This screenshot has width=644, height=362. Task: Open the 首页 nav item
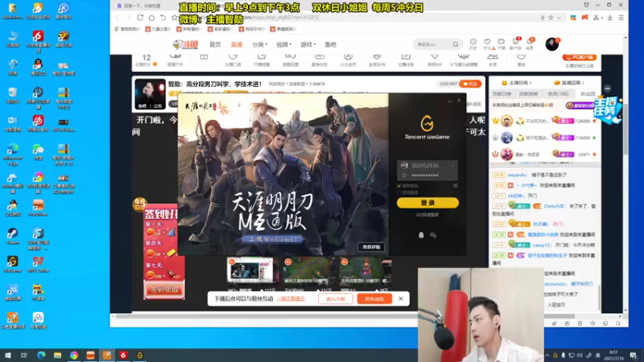pyautogui.click(x=215, y=44)
